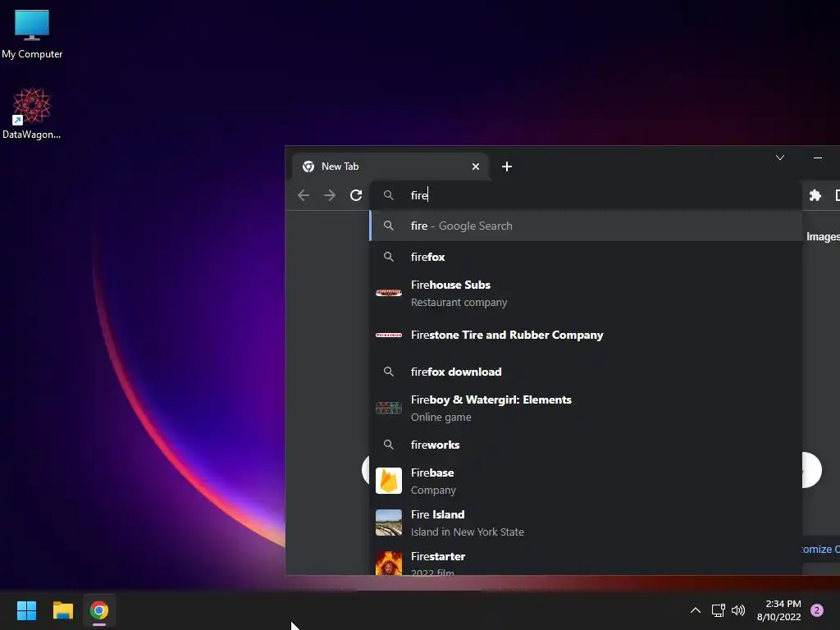The width and height of the screenshot is (840, 630).
Task: Click the Firehouse Subs logo thumbnail
Action: [388, 293]
